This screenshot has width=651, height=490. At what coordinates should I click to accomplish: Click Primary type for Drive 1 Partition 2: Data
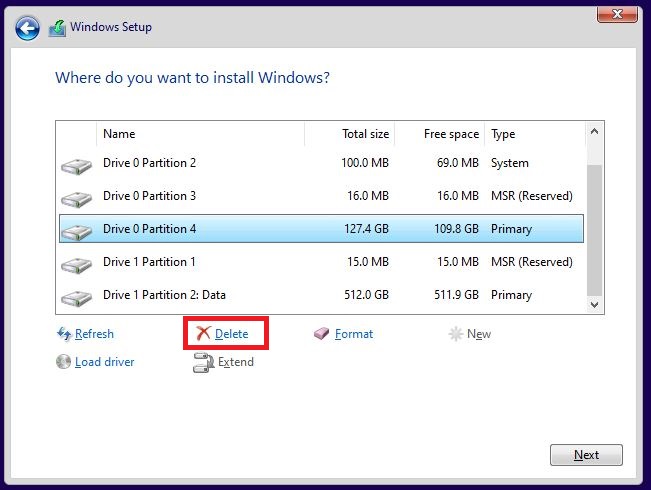[512, 295]
